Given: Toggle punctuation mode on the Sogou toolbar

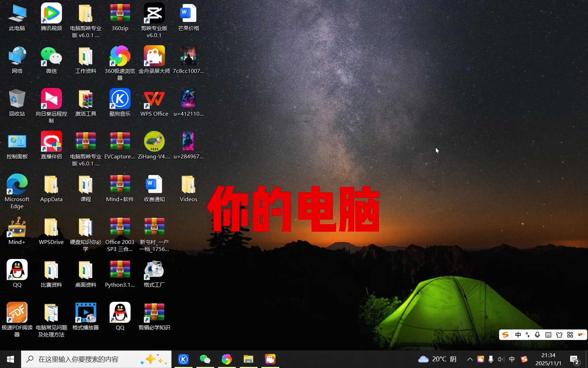Looking at the screenshot, I should (x=527, y=335).
